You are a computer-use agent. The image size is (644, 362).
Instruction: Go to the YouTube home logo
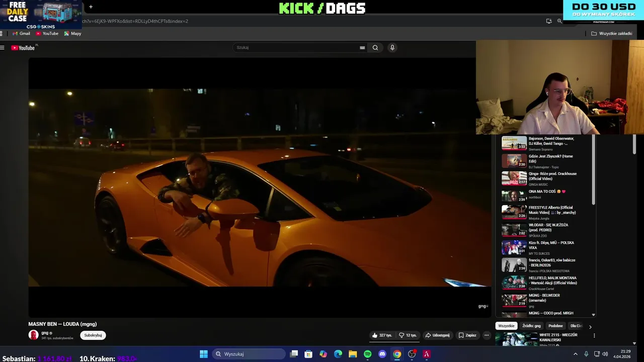coord(23,48)
